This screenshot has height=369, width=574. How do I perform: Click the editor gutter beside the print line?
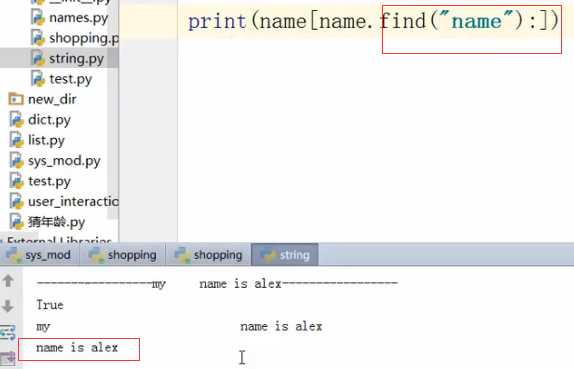click(148, 21)
